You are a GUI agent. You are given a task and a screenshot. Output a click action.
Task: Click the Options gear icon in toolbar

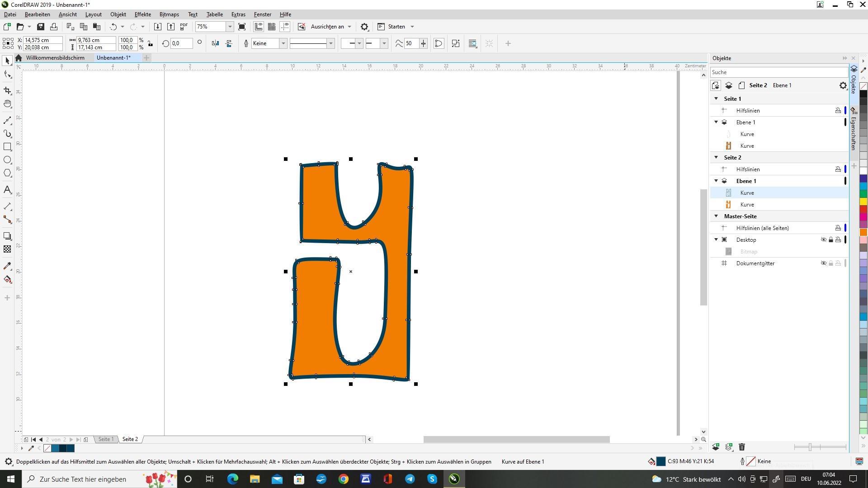[364, 27]
